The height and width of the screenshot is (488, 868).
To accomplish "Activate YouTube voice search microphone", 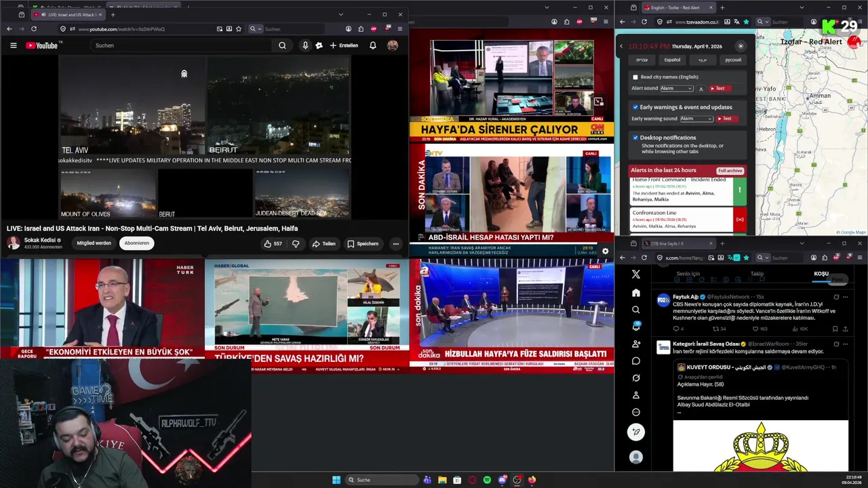I will [x=305, y=45].
